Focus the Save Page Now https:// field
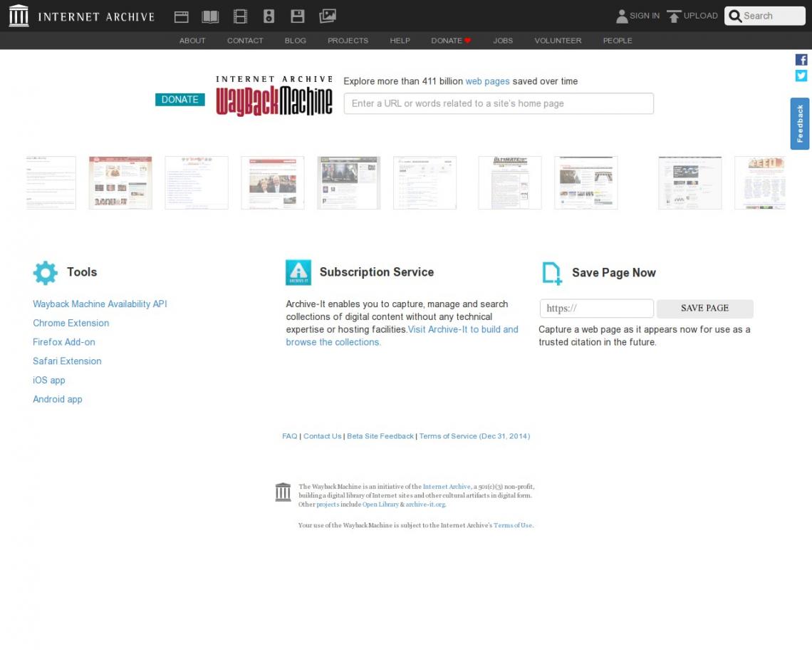 coord(597,309)
